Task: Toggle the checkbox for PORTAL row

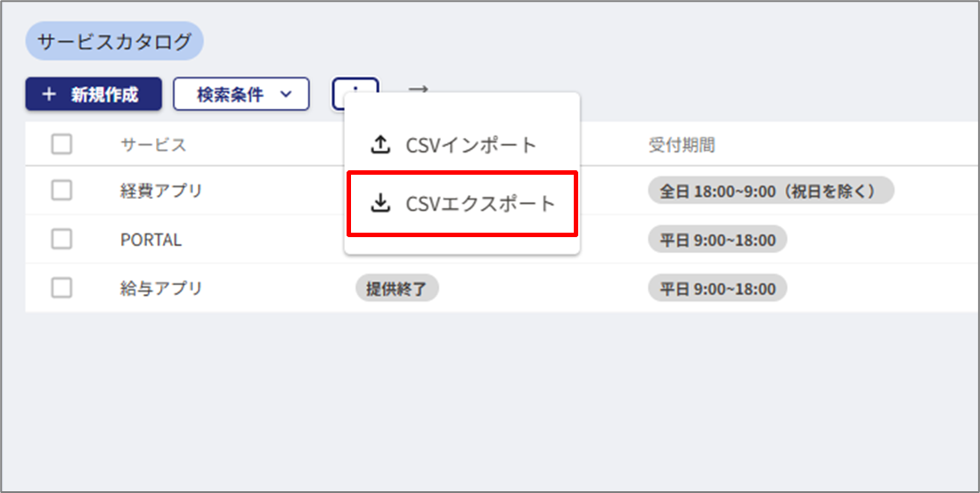Action: click(x=61, y=239)
